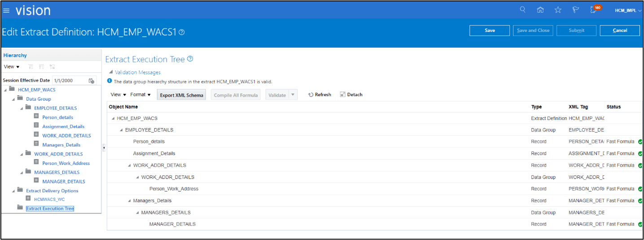Click Export XML Schema button
This screenshot has width=644, height=240.
click(x=181, y=95)
